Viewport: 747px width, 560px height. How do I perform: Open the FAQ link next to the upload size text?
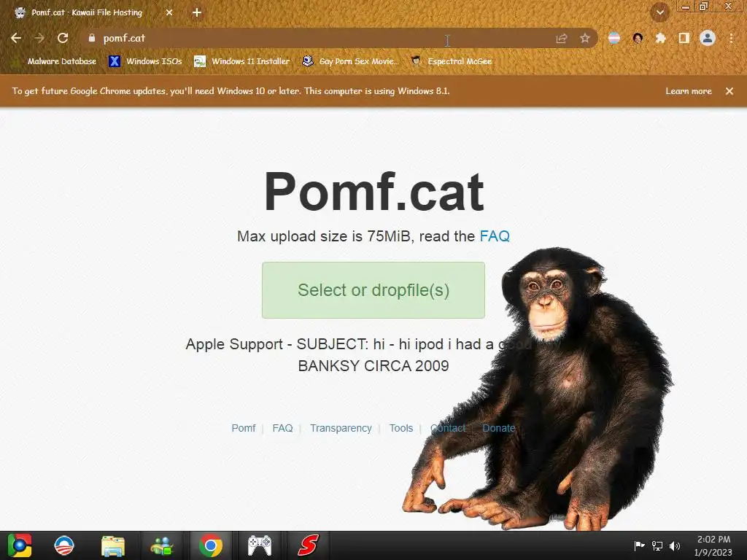pyautogui.click(x=495, y=236)
